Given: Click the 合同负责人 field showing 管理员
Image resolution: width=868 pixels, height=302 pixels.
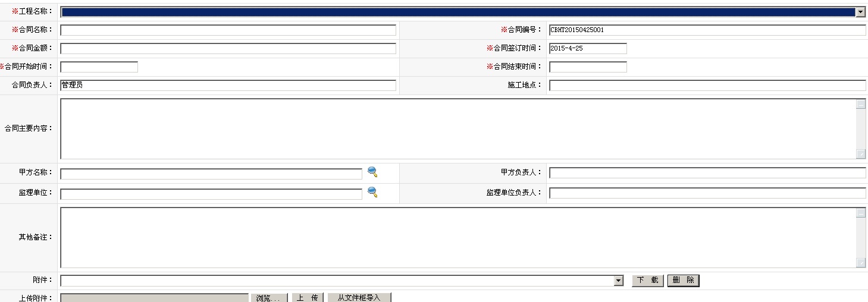Looking at the screenshot, I should pos(228,85).
